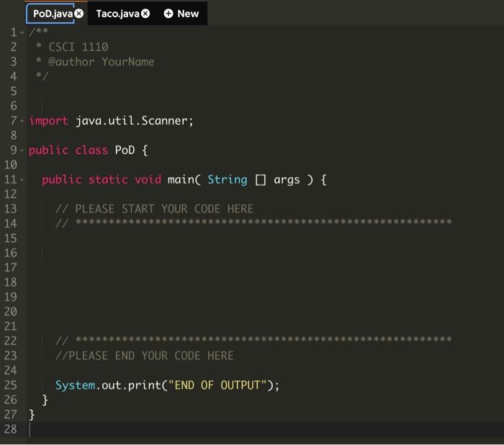Click the 'String' type on line 11
This screenshot has height=445, width=504.
[x=228, y=180]
